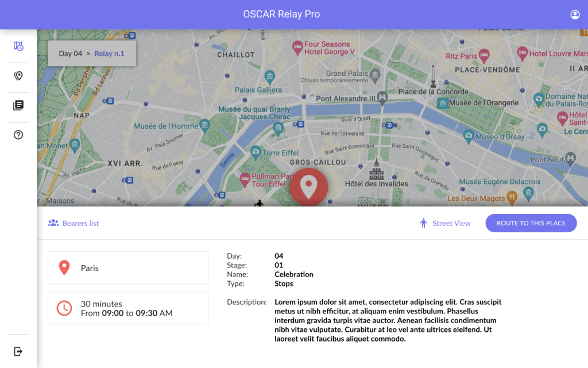
Task: Click the Palais Galliera museum marker
Action: coord(270,77)
